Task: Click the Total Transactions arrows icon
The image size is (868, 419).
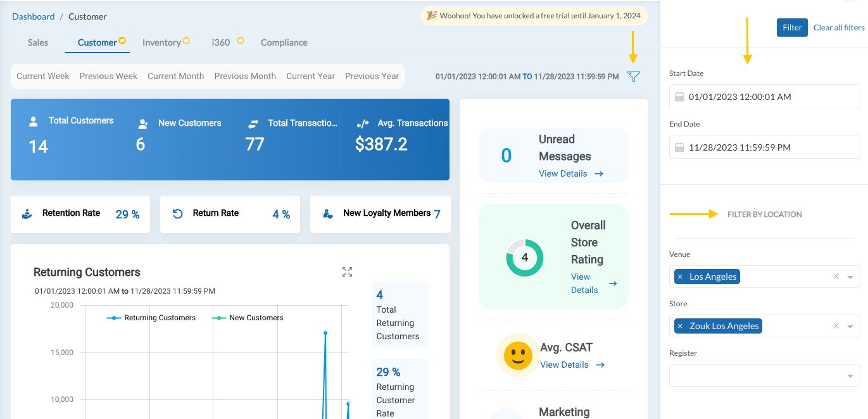Action: click(253, 123)
